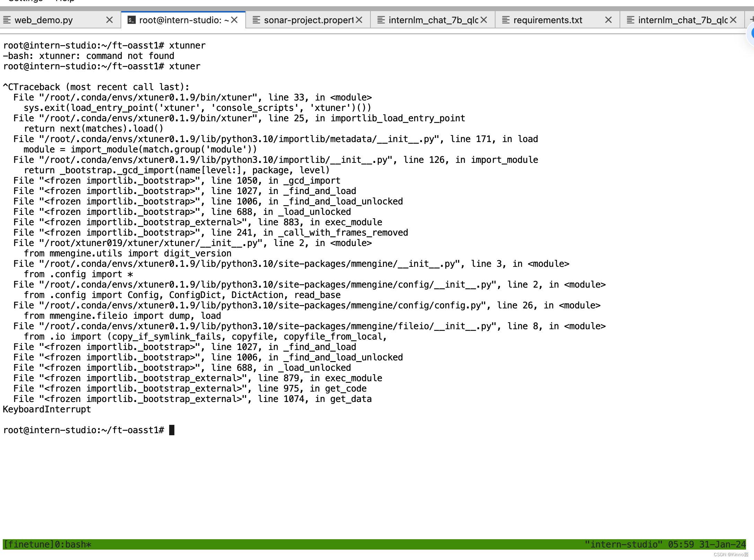Close the web_demo.py tab

click(x=109, y=20)
